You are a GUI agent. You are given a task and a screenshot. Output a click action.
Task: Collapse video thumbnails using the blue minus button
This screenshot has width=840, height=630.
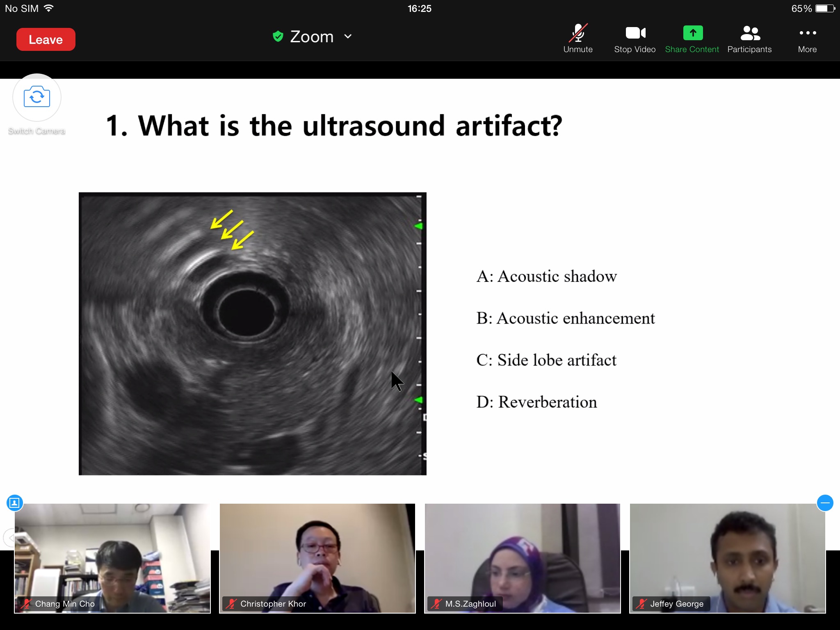pos(825,503)
